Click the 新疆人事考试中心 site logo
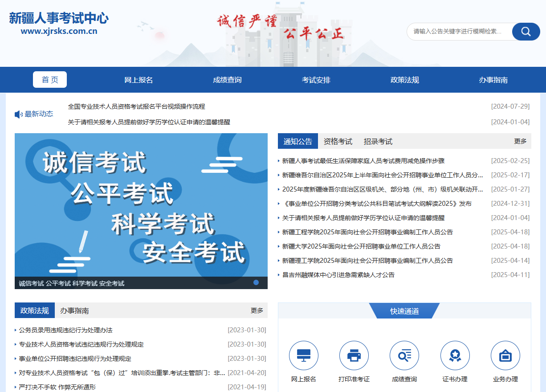Screen dimensions: 546x392 [59, 24]
